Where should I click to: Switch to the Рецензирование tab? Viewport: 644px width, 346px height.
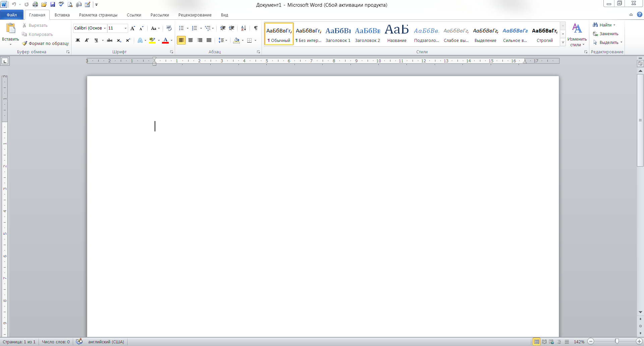pyautogui.click(x=195, y=15)
